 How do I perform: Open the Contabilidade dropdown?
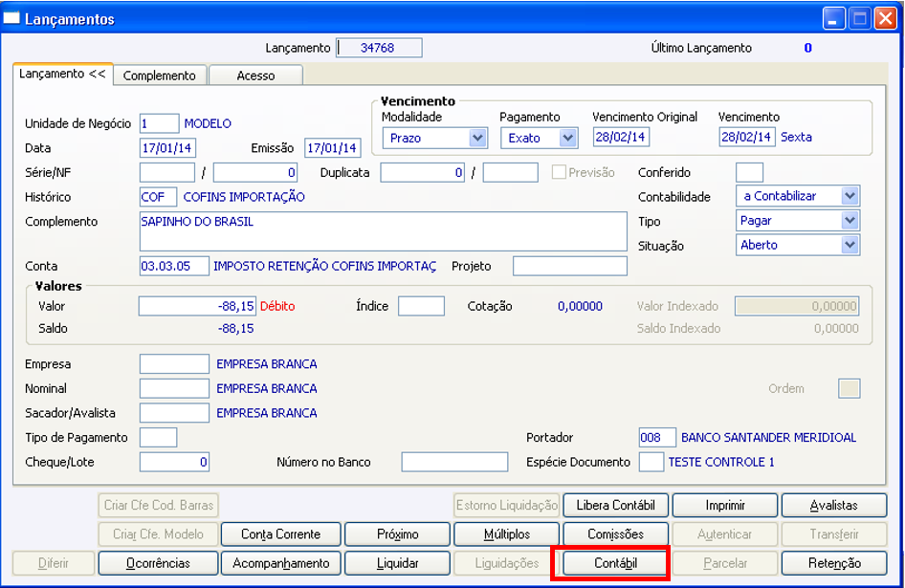coord(850,196)
